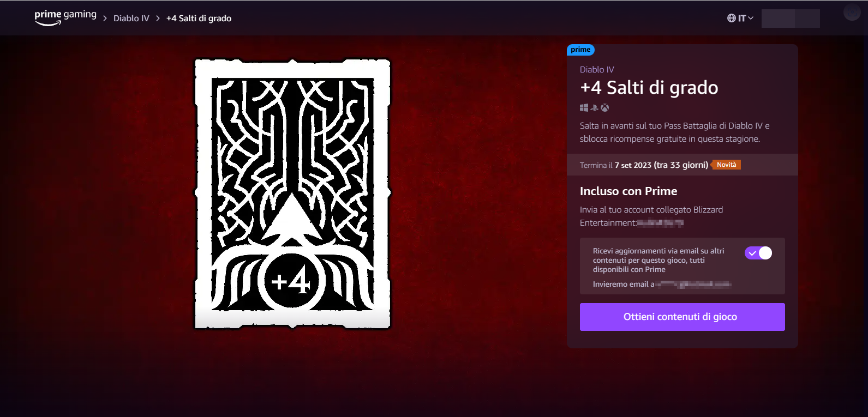The image size is (868, 417).
Task: Click the orange 'Novità' badge
Action: pyautogui.click(x=726, y=165)
